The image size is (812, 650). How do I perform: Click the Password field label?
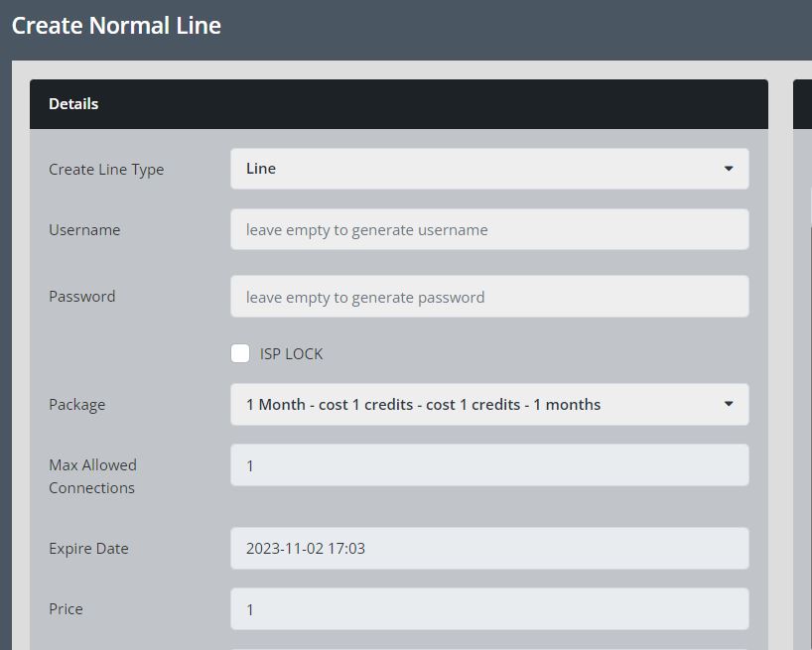point(81,297)
